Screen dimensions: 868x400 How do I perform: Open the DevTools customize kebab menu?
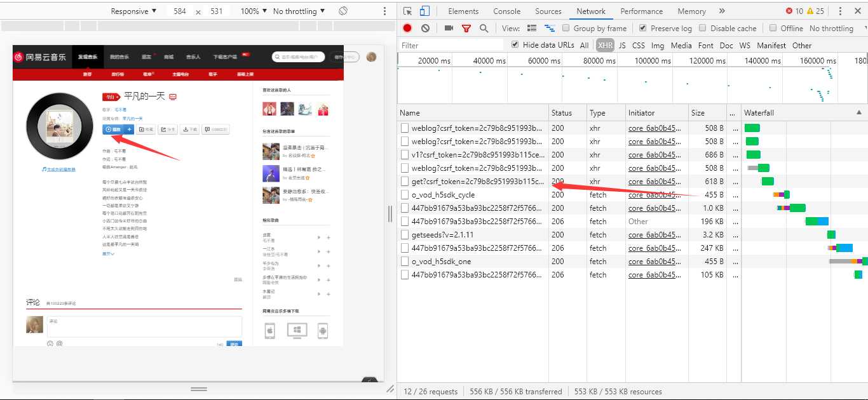tap(840, 11)
